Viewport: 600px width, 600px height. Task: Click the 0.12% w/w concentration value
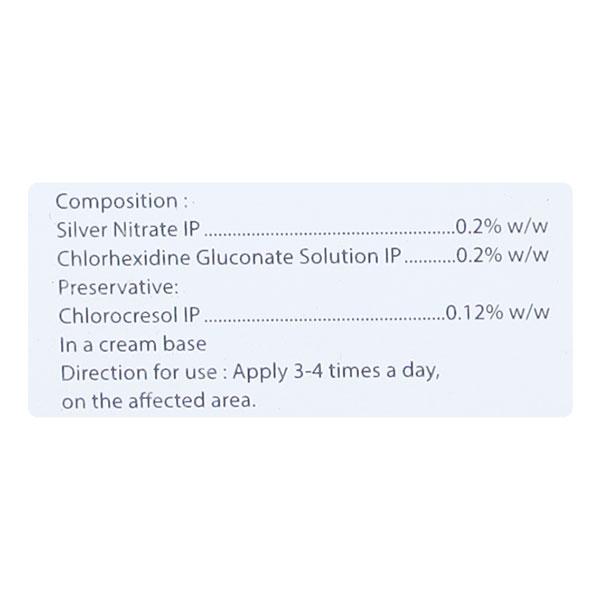[x=497, y=314]
